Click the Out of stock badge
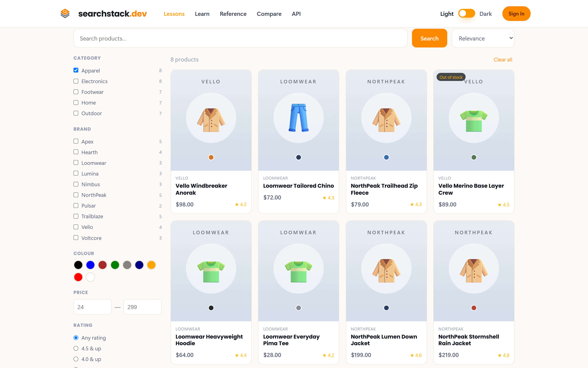 pos(451,77)
